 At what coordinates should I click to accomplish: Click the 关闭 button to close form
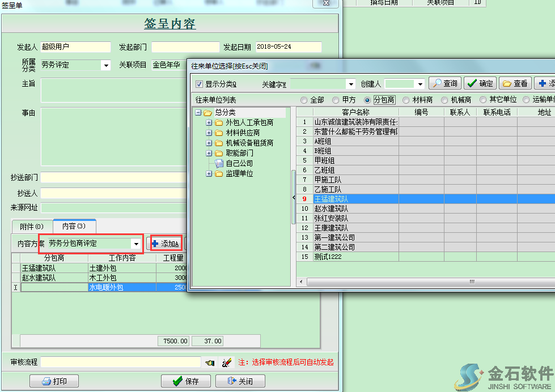(x=239, y=381)
